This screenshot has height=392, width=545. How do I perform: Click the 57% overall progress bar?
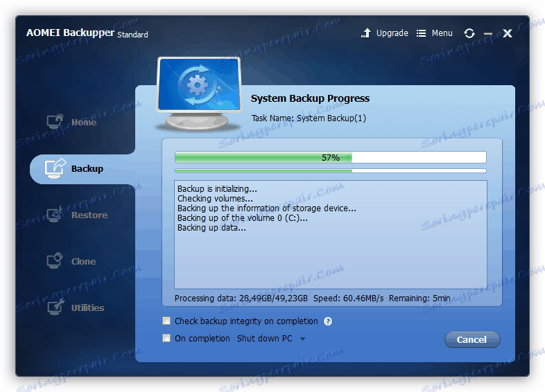[331, 157]
